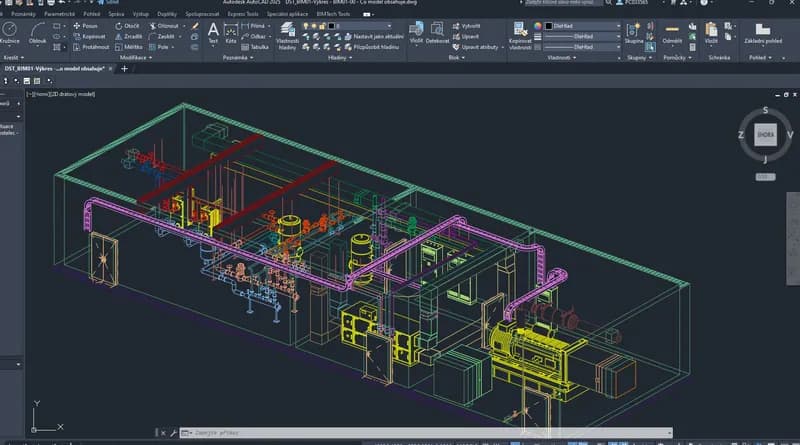Click the Oříznout trim tool

point(164,26)
